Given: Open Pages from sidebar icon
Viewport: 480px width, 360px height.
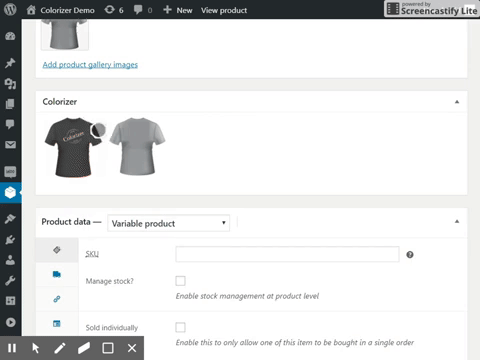Looking at the screenshot, I should 10,104.
